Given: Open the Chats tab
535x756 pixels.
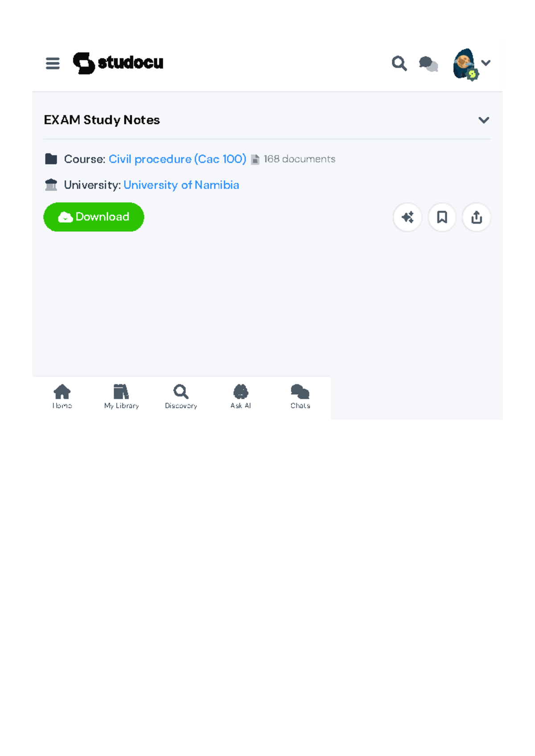Looking at the screenshot, I should pos(300,396).
